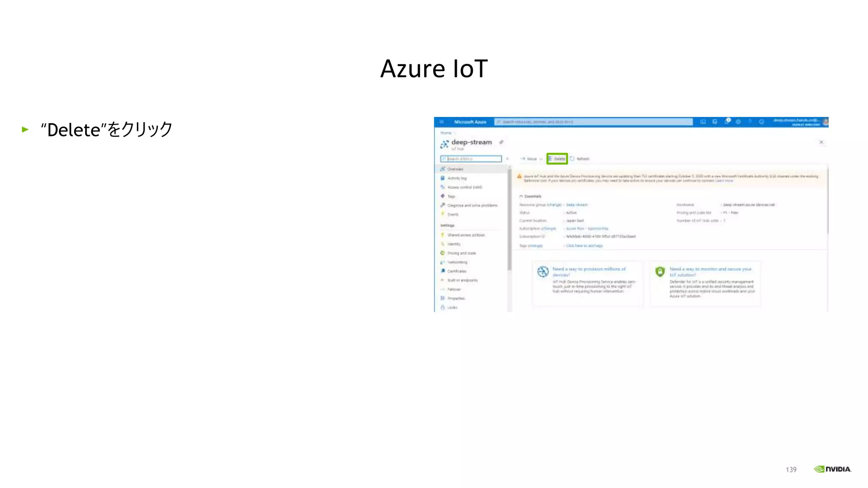
Task: Click Learn more in the warning banner
Action: (x=724, y=181)
